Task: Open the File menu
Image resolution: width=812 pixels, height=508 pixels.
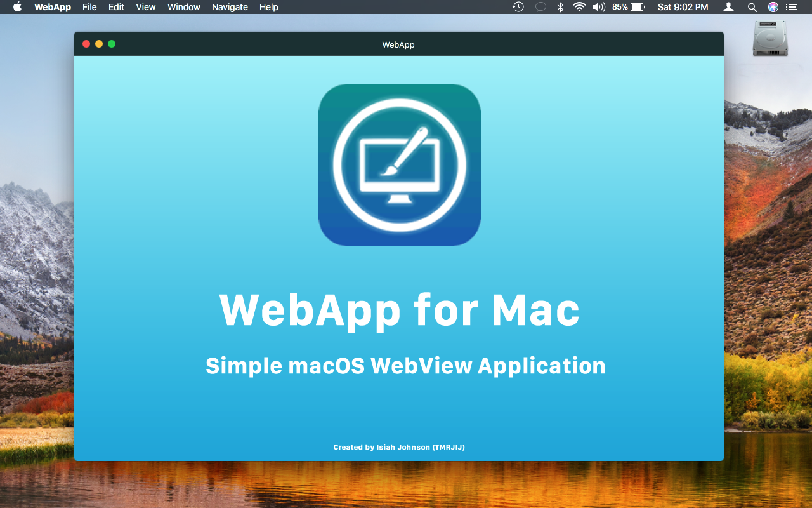Action: tap(89, 7)
